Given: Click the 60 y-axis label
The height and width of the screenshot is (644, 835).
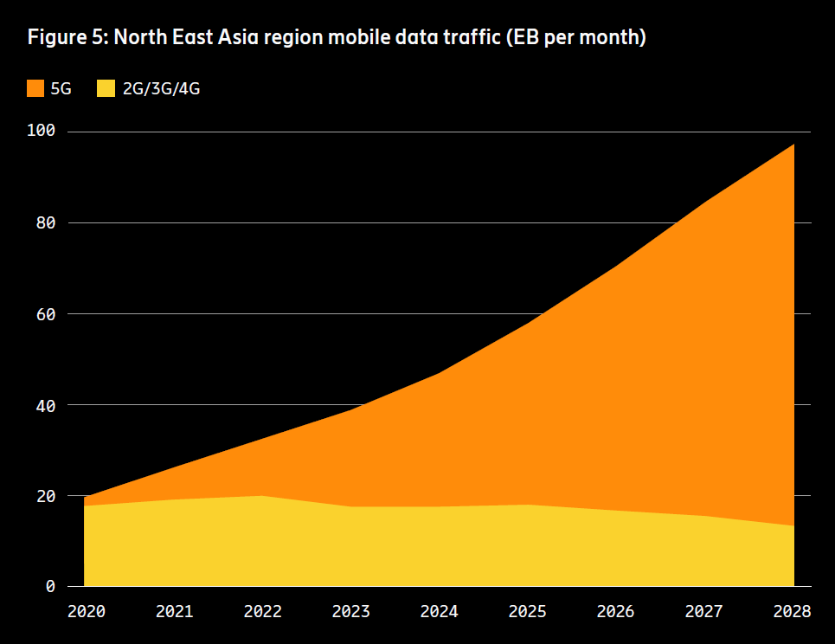Looking at the screenshot, I should tap(45, 313).
